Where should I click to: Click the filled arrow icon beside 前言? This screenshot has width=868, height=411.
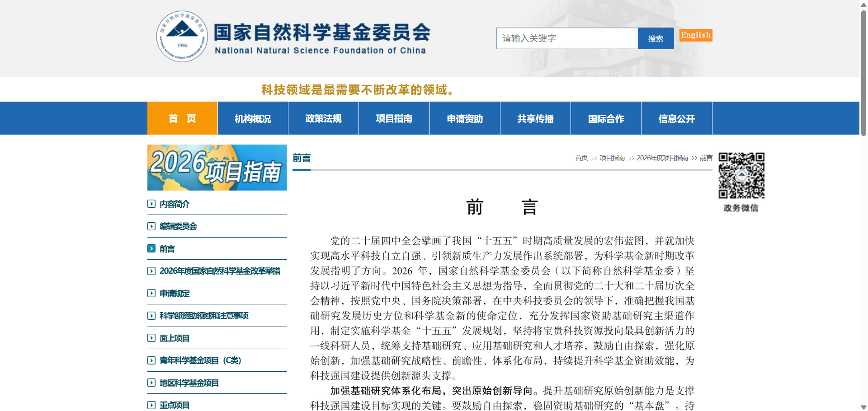coord(151,248)
